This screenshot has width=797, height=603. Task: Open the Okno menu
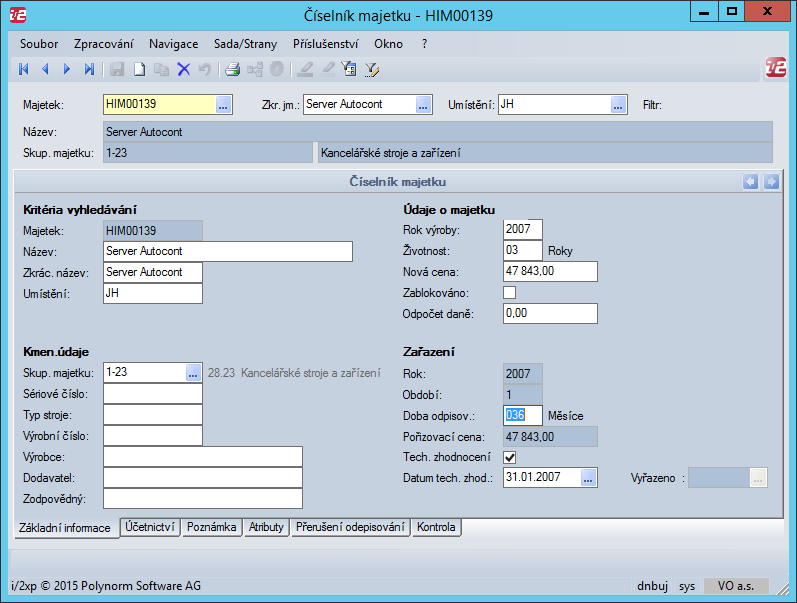tap(388, 44)
